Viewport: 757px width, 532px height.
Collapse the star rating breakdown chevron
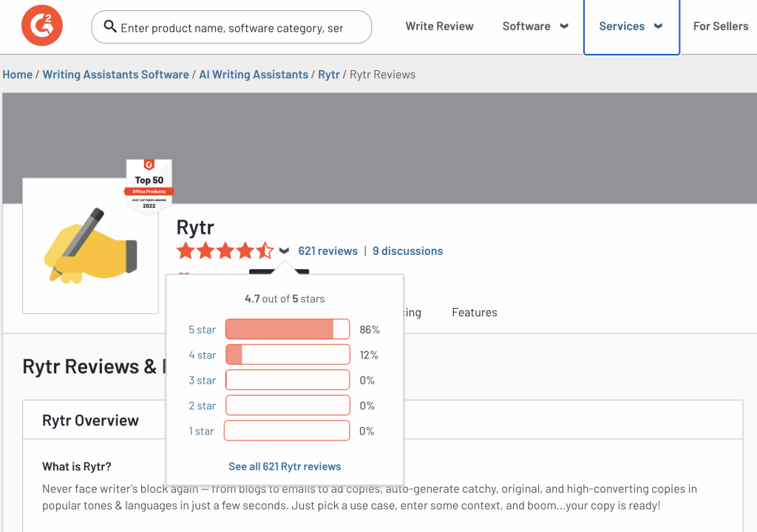click(284, 251)
